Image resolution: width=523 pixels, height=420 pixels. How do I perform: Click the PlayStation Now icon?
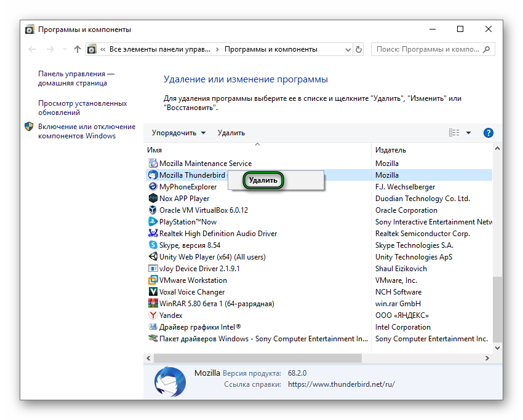[153, 221]
